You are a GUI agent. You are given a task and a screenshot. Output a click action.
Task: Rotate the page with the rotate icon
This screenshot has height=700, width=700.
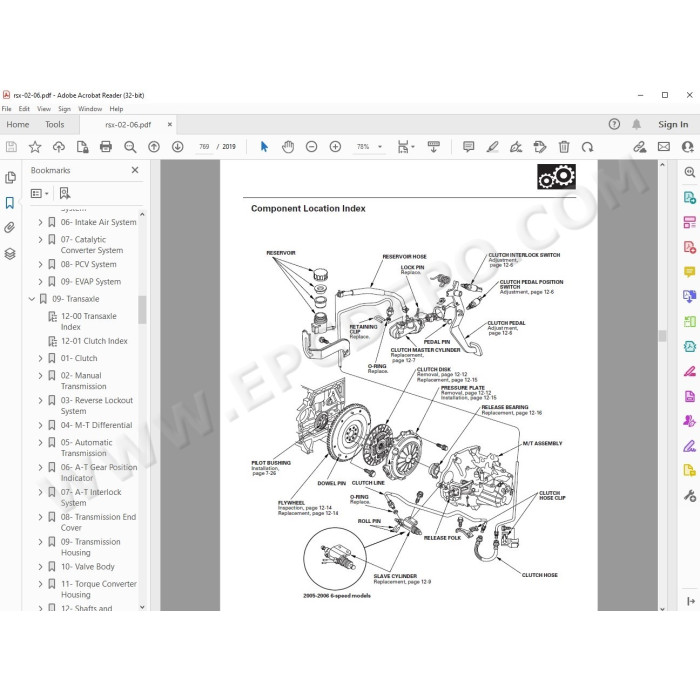(x=588, y=146)
